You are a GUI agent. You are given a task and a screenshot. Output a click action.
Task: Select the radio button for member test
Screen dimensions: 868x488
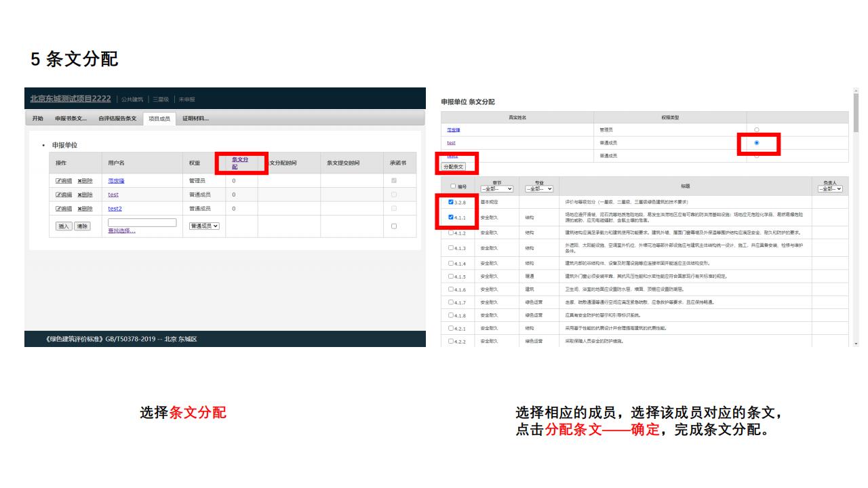756,142
